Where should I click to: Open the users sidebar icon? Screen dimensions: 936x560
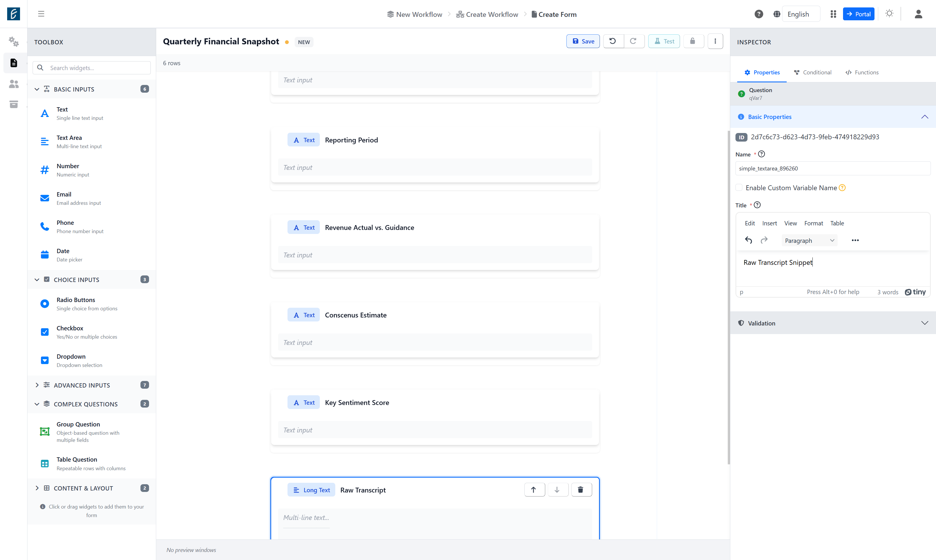(13, 84)
